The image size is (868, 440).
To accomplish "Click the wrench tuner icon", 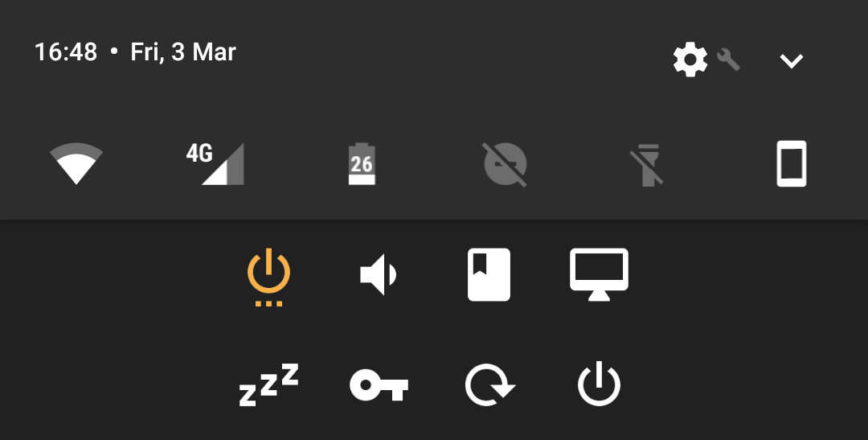I will (x=728, y=60).
